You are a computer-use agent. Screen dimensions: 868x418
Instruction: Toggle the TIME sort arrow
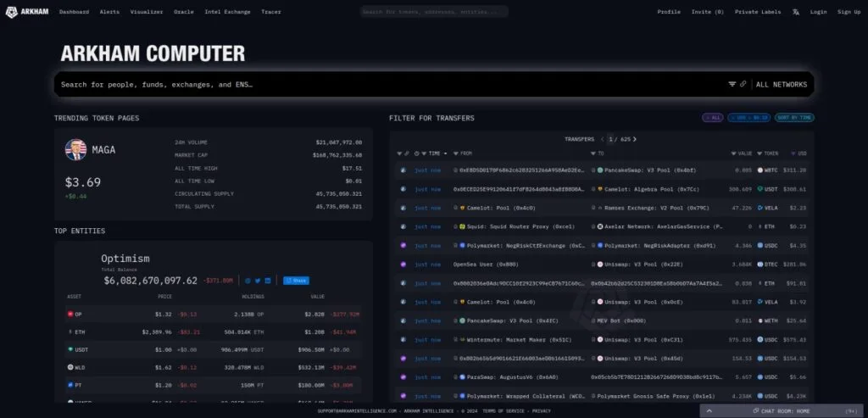[445, 153]
